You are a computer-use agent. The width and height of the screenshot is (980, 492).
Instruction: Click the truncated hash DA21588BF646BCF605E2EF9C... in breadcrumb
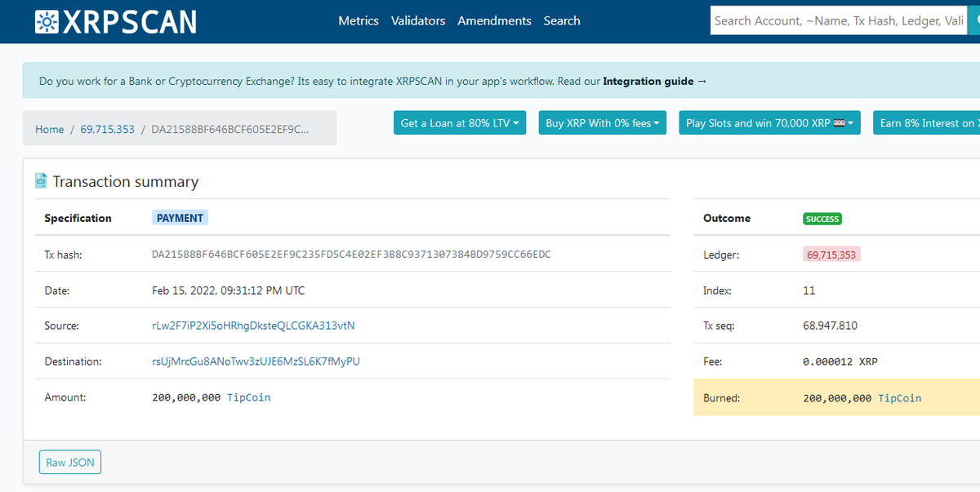pyautogui.click(x=231, y=129)
